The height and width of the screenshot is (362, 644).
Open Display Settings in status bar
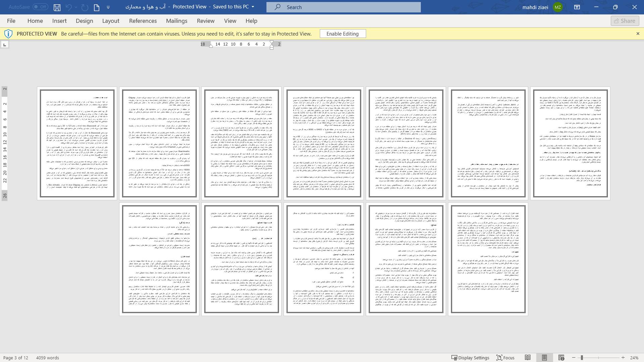(470, 358)
